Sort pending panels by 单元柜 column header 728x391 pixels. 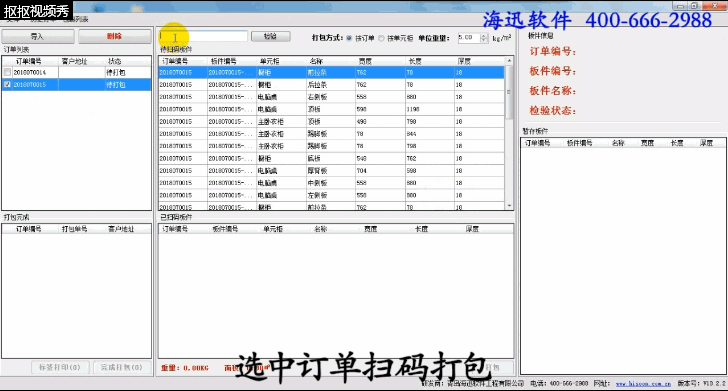(270, 61)
